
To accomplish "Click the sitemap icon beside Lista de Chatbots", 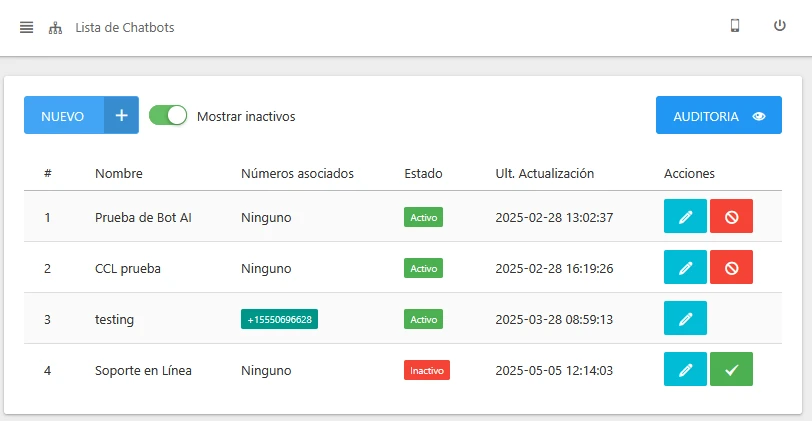I will click(x=55, y=28).
